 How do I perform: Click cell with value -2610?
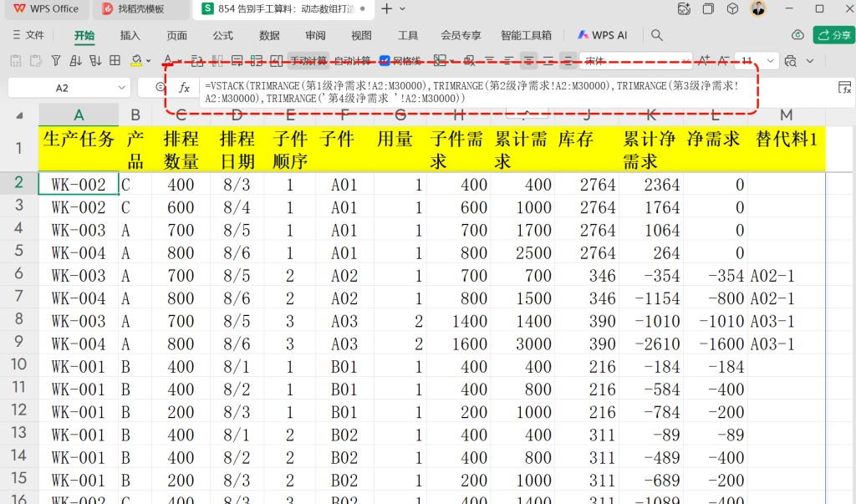click(x=651, y=344)
